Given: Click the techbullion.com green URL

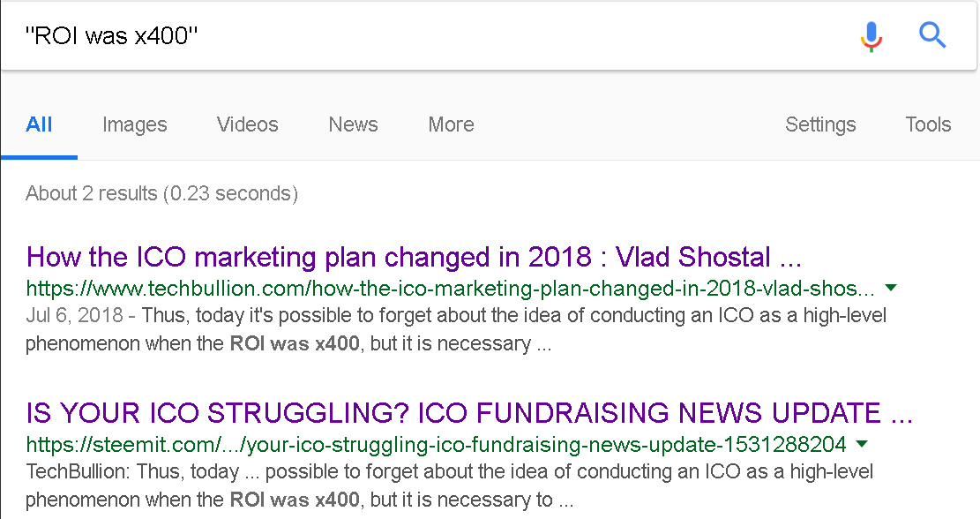Looking at the screenshot, I should (450, 289).
